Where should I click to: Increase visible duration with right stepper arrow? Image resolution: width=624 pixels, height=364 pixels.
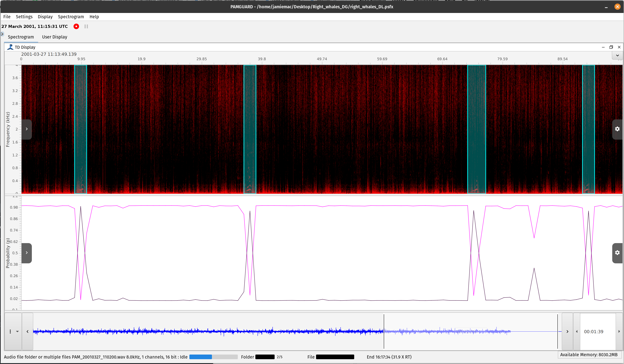point(619,331)
